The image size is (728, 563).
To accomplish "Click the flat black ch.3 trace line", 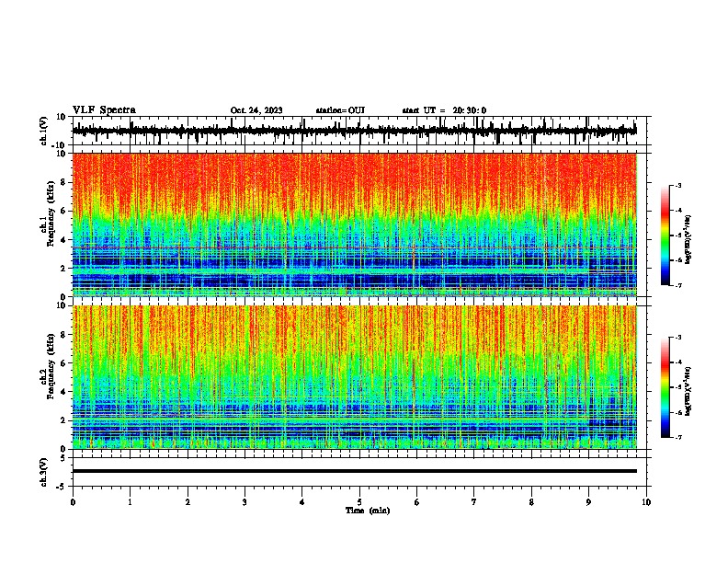I will 355,471.
